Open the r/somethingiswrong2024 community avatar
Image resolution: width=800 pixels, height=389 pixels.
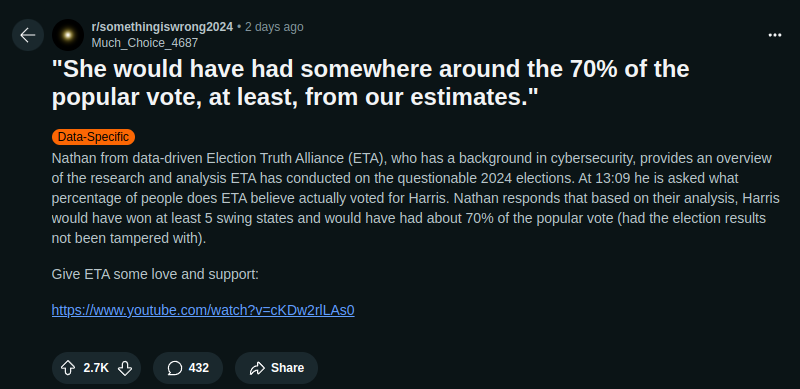pos(68,35)
